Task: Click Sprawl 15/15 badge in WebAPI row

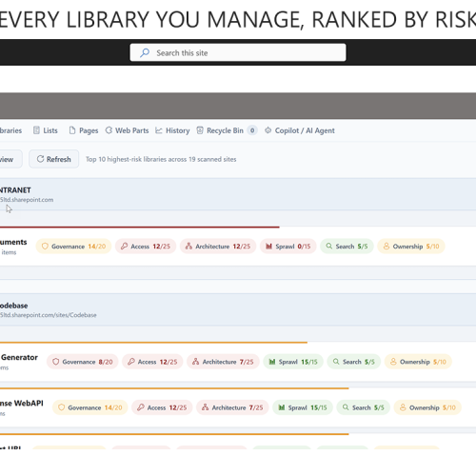Action: click(303, 407)
